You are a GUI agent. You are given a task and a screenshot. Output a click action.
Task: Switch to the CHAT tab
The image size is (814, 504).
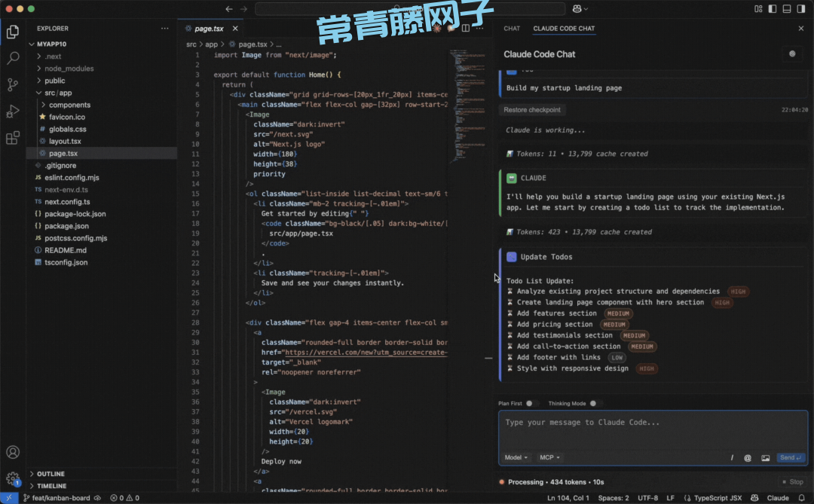(x=512, y=29)
